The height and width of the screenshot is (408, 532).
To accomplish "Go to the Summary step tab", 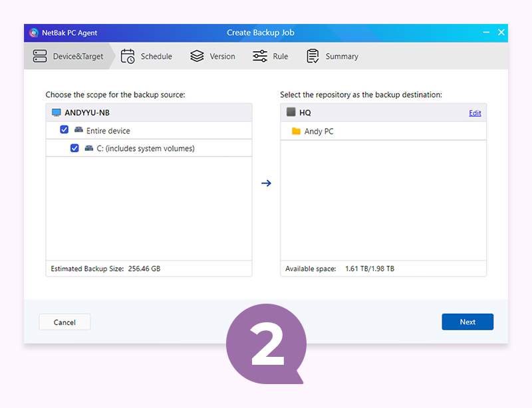I will 332,56.
